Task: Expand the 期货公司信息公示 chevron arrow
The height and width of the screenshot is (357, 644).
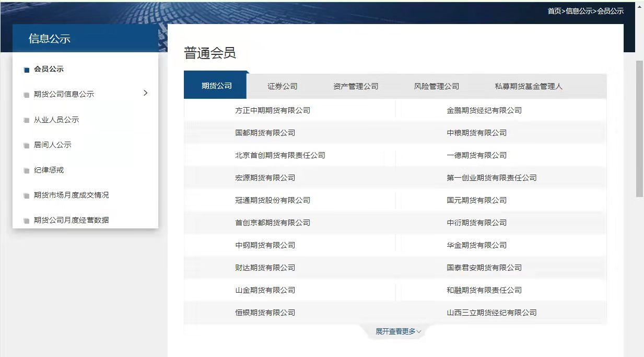Action: (145, 93)
